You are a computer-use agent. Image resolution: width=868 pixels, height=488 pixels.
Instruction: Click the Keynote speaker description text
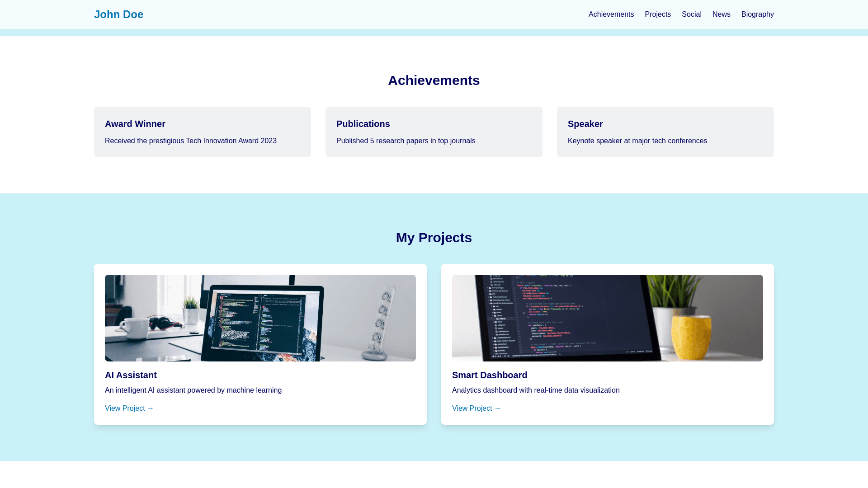(x=637, y=141)
